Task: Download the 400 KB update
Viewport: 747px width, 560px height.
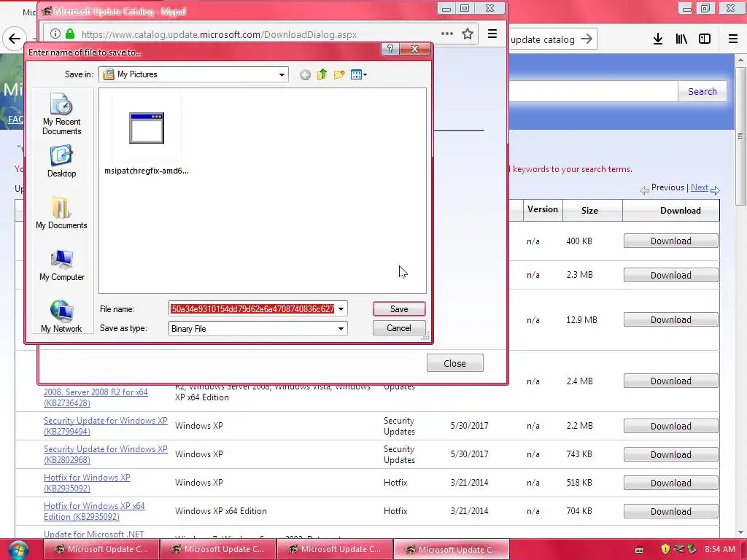Action: (x=671, y=241)
